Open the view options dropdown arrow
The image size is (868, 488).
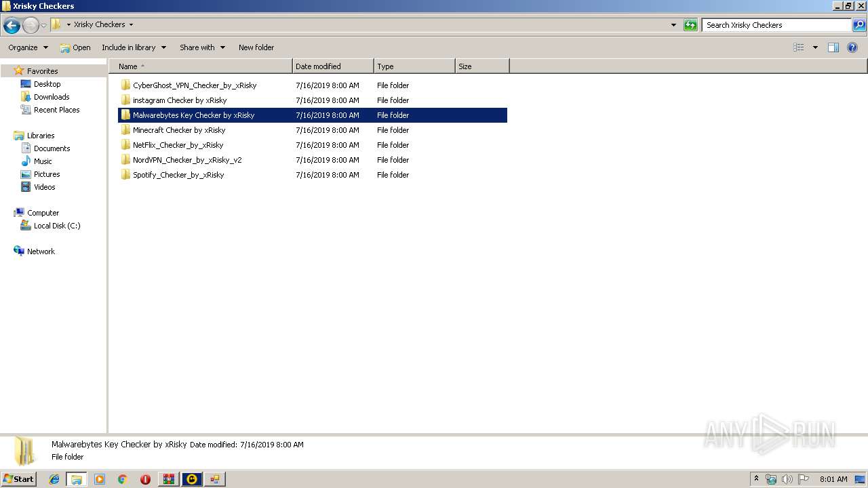click(815, 47)
